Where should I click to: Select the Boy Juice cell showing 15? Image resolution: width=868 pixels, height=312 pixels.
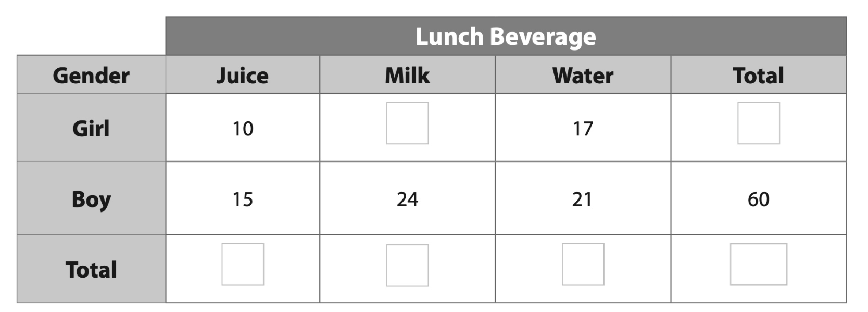[x=243, y=199]
